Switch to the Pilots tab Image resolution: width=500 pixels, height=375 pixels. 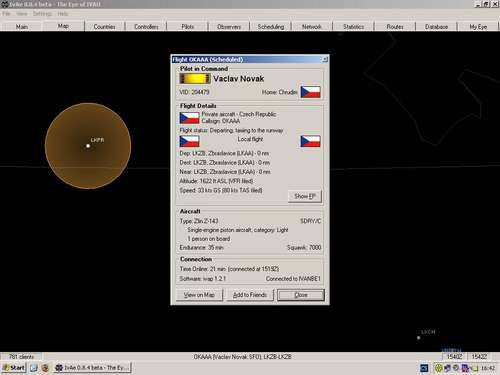(188, 27)
